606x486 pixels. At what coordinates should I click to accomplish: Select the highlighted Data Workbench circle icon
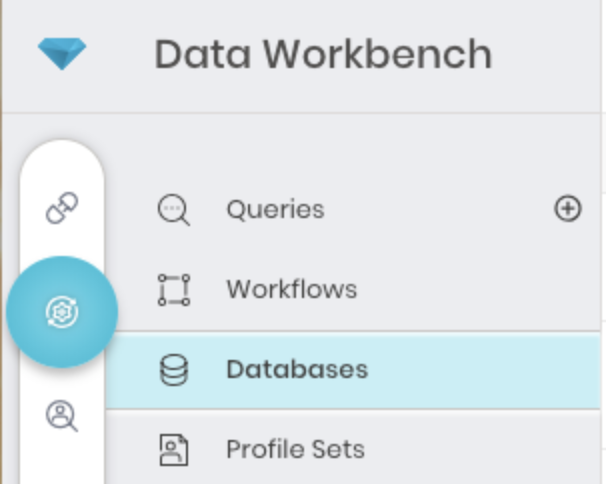(62, 312)
